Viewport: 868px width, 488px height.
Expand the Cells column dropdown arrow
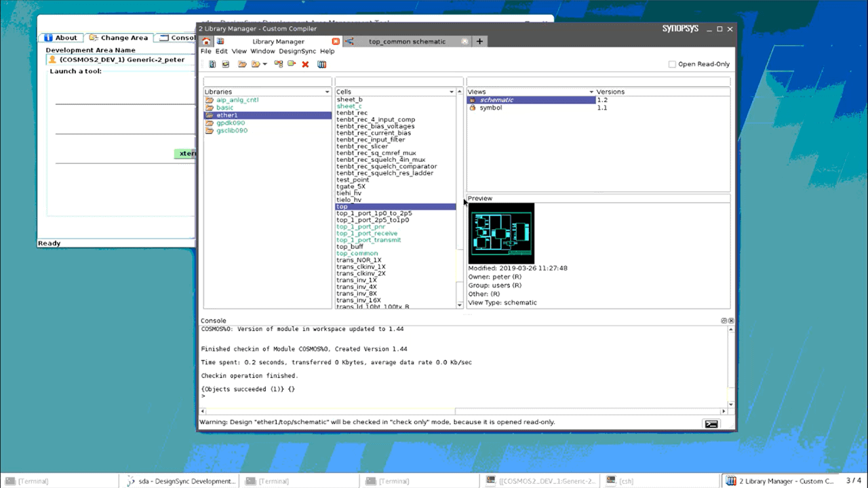click(x=452, y=91)
